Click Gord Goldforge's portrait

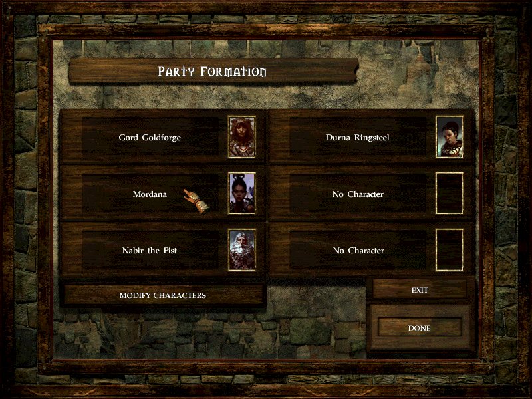[242, 137]
